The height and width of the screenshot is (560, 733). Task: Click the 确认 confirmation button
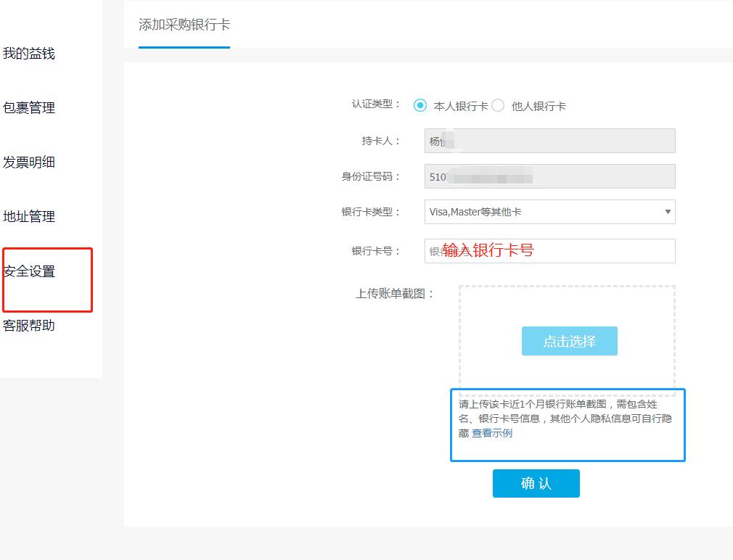click(x=536, y=483)
